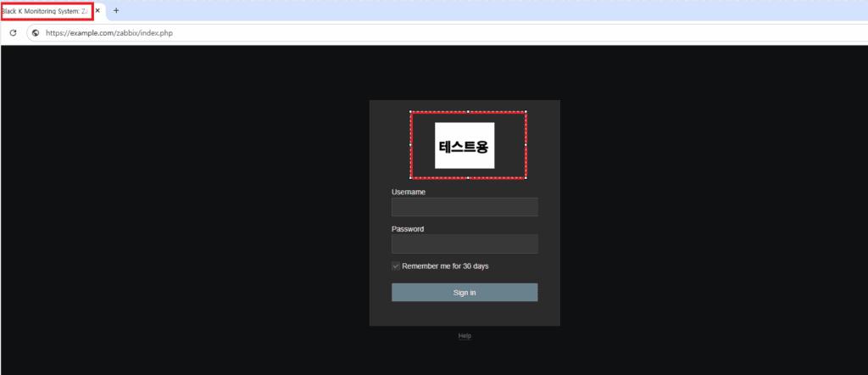This screenshot has width=868, height=375.
Task: Close the Black K Monitoring System tab
Action: [x=97, y=10]
